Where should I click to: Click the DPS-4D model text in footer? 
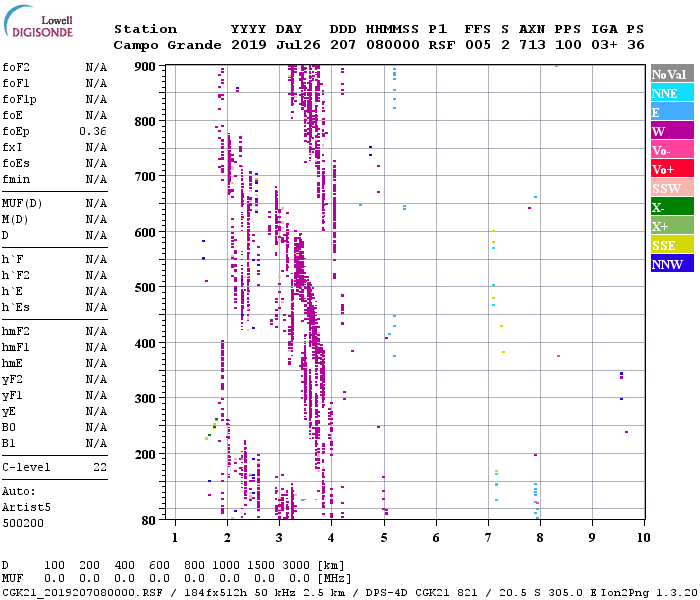coord(387,593)
